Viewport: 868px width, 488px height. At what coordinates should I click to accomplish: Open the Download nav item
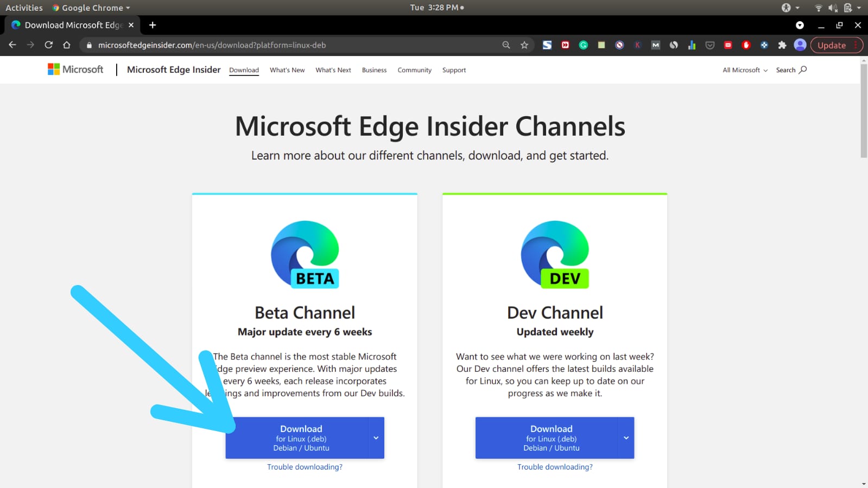[244, 70]
